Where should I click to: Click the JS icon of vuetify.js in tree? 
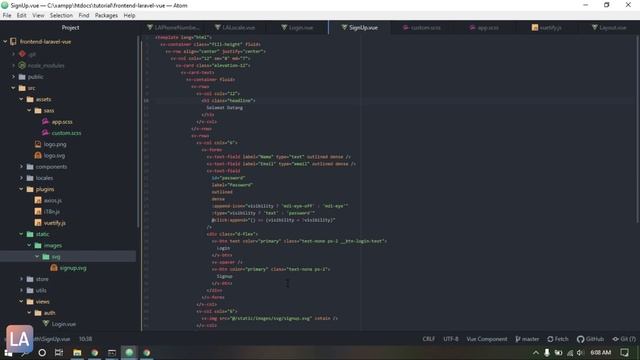point(38,223)
